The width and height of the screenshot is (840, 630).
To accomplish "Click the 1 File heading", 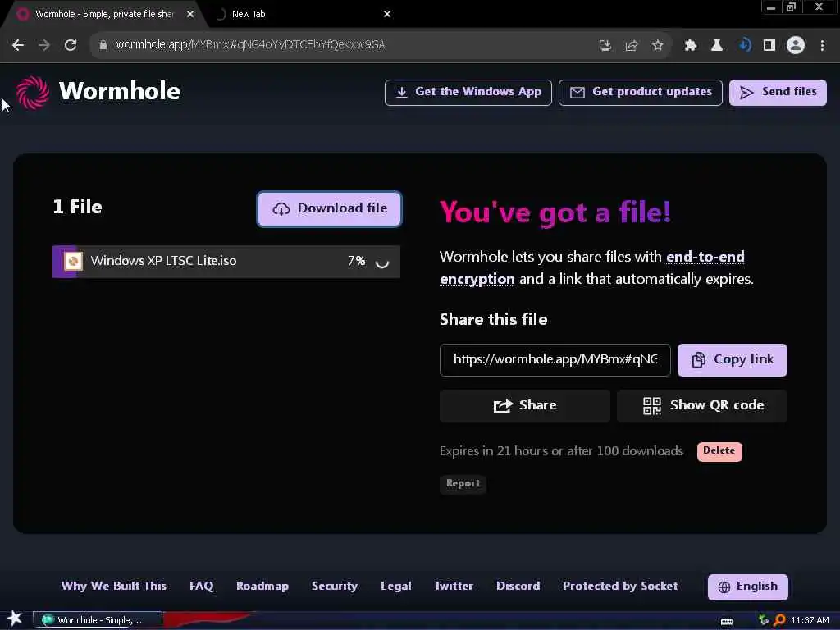I will (78, 208).
